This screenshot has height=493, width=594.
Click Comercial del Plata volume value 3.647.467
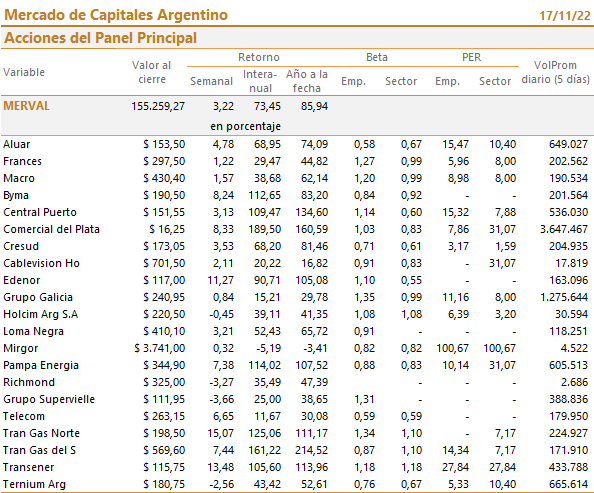(564, 229)
